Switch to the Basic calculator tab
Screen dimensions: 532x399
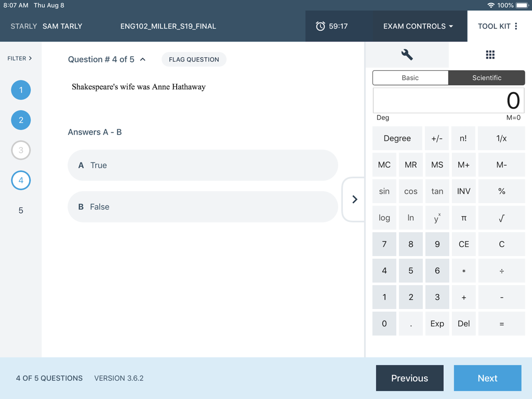(x=410, y=77)
